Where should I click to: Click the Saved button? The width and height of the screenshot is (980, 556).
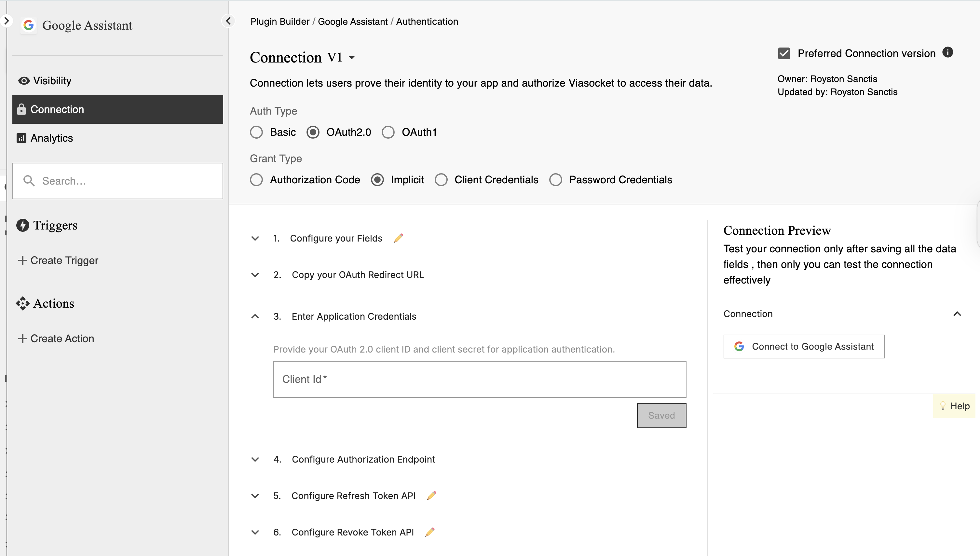[x=661, y=415]
